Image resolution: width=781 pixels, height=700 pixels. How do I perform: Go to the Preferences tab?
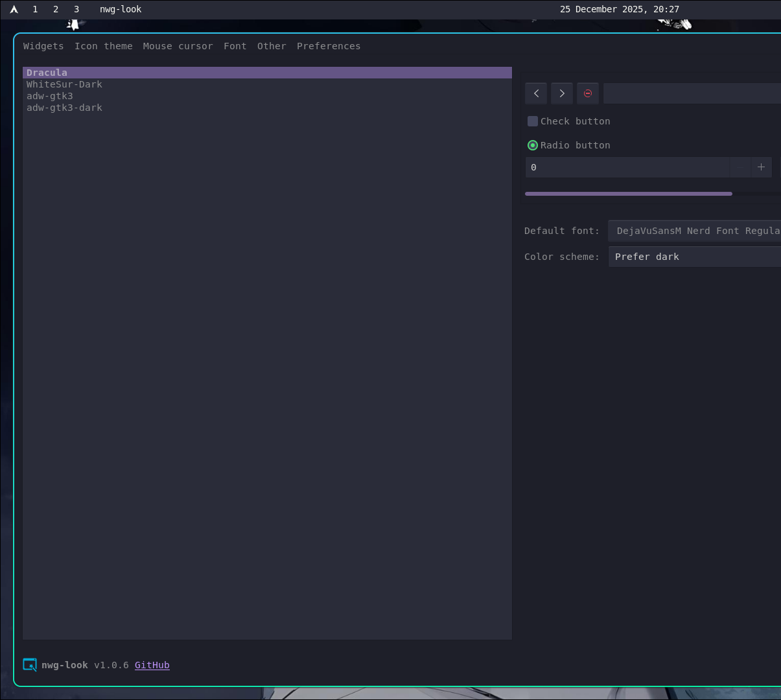(x=329, y=46)
